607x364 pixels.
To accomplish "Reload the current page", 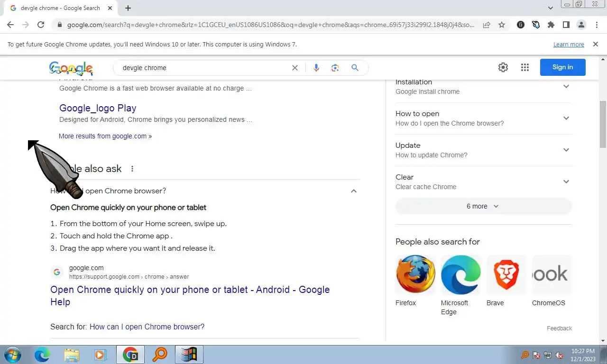I will [x=41, y=25].
